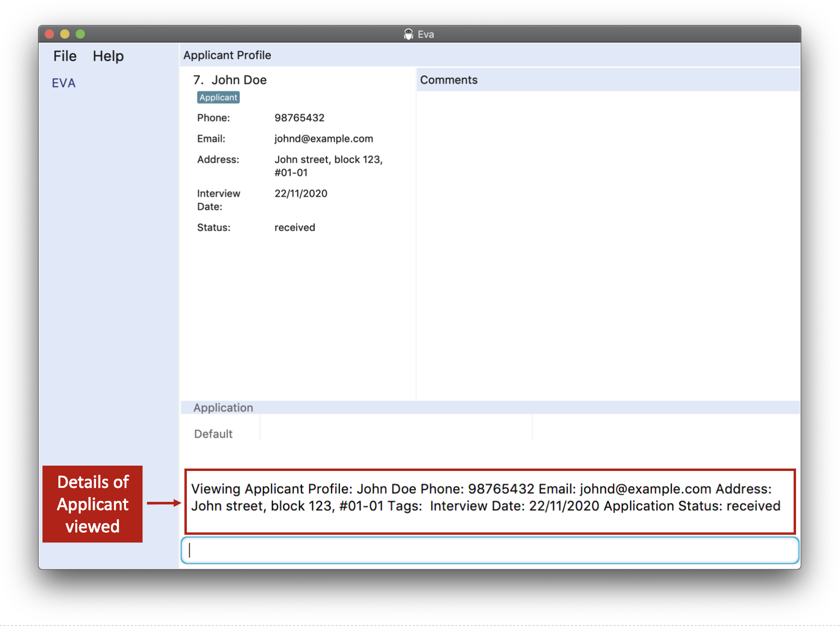840x626 pixels.
Task: Minimize the Eva window with yellow button
Action: [x=65, y=34]
